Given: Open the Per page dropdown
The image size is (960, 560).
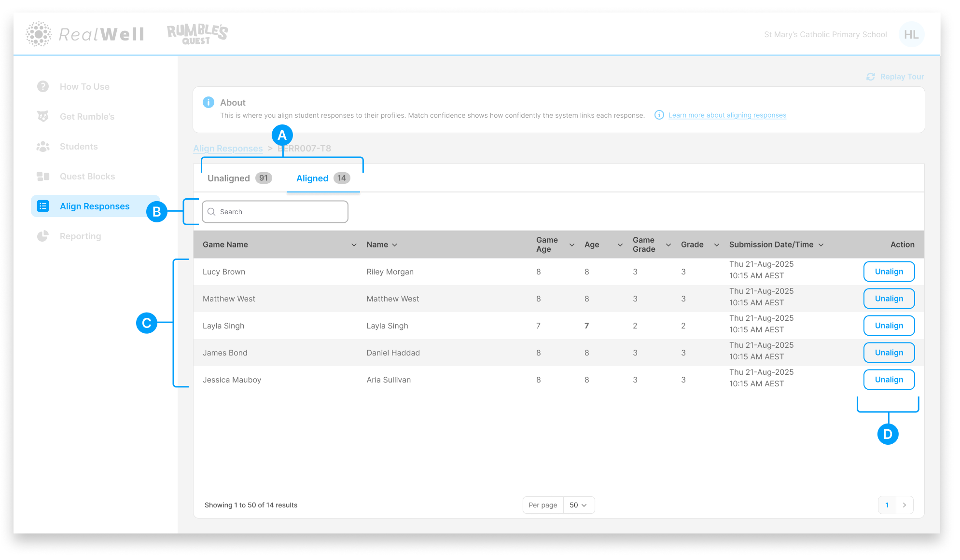Looking at the screenshot, I should (578, 505).
